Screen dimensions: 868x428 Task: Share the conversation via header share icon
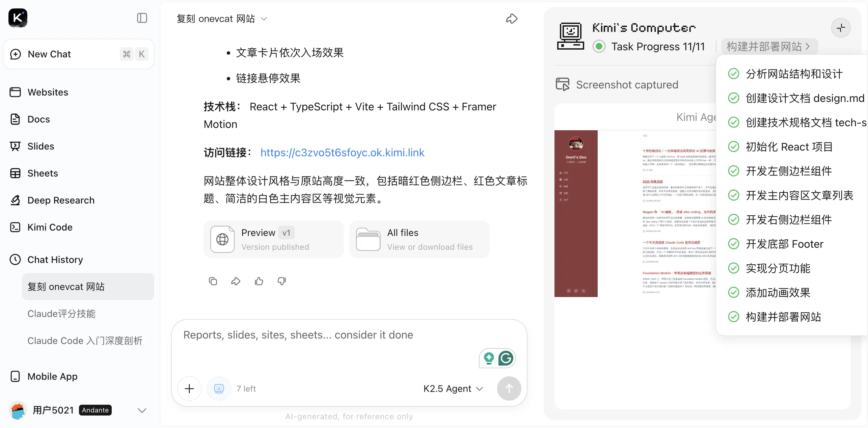pos(512,19)
